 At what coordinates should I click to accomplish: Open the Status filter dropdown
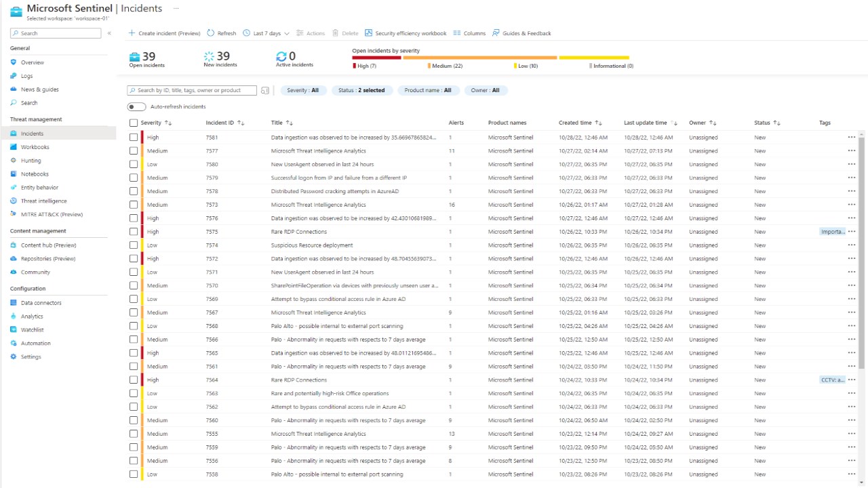pos(361,90)
